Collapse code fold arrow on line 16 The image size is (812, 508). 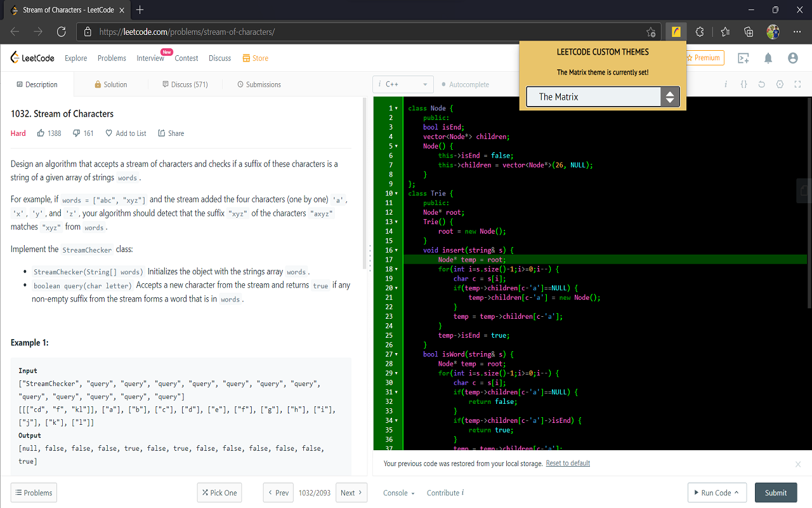396,250
